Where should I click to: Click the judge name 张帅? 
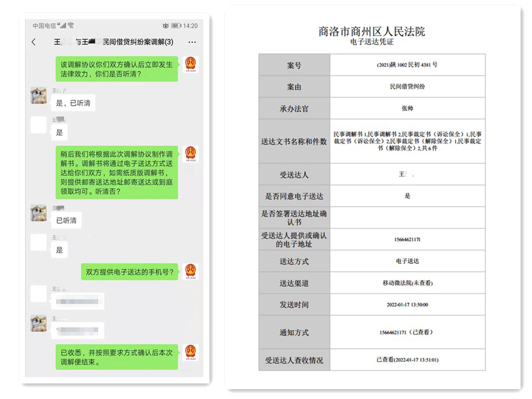click(407, 108)
